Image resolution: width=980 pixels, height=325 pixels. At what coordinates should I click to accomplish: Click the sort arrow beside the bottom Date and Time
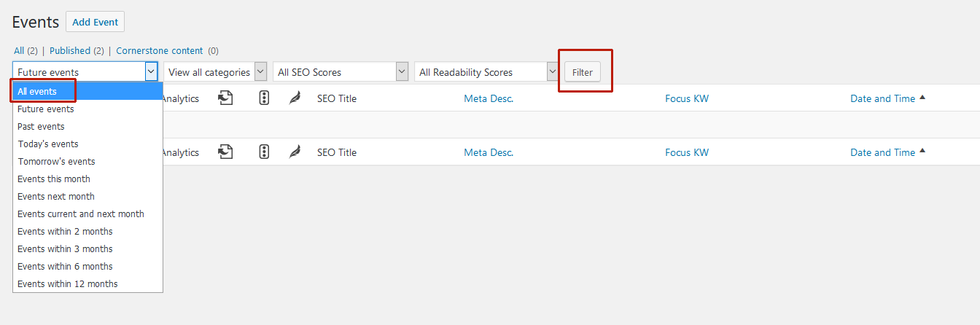pos(922,152)
